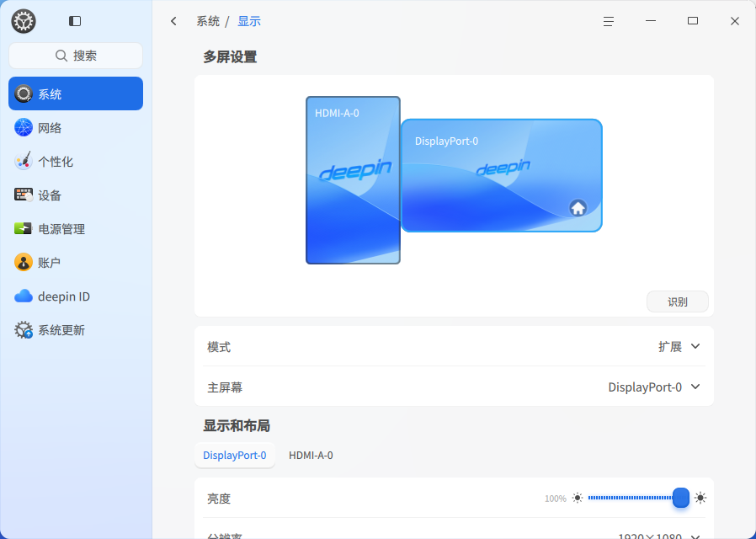Screen dimensions: 756x539
Task: Select the HDMI-A-0 monitor thumbnail
Action: 353,180
